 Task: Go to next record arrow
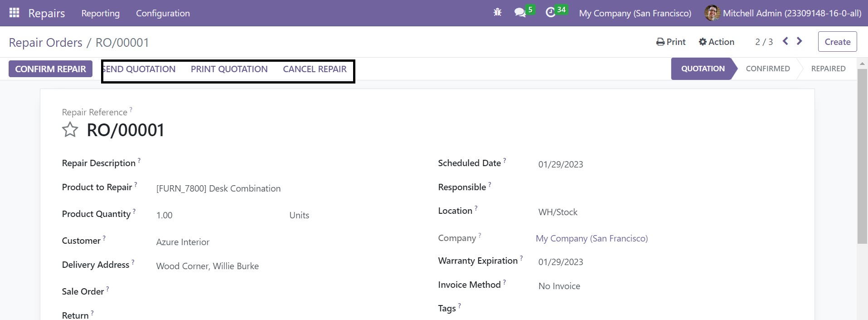tap(800, 41)
